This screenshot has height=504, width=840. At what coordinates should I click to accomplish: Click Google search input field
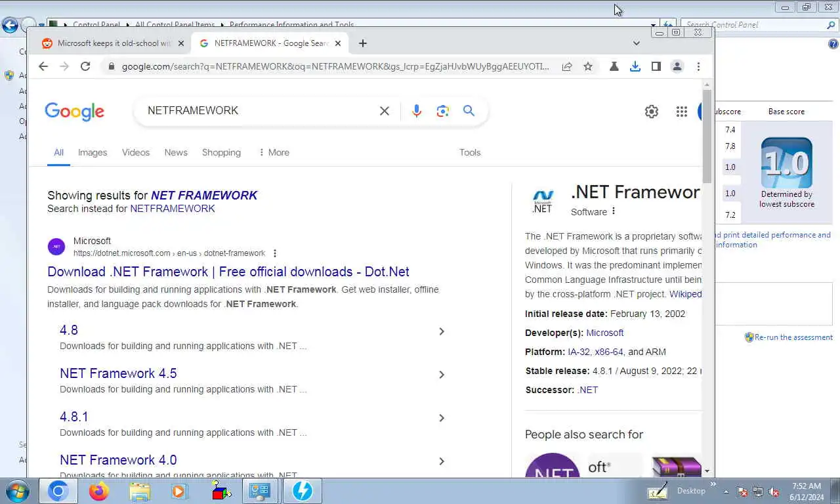pos(259,111)
